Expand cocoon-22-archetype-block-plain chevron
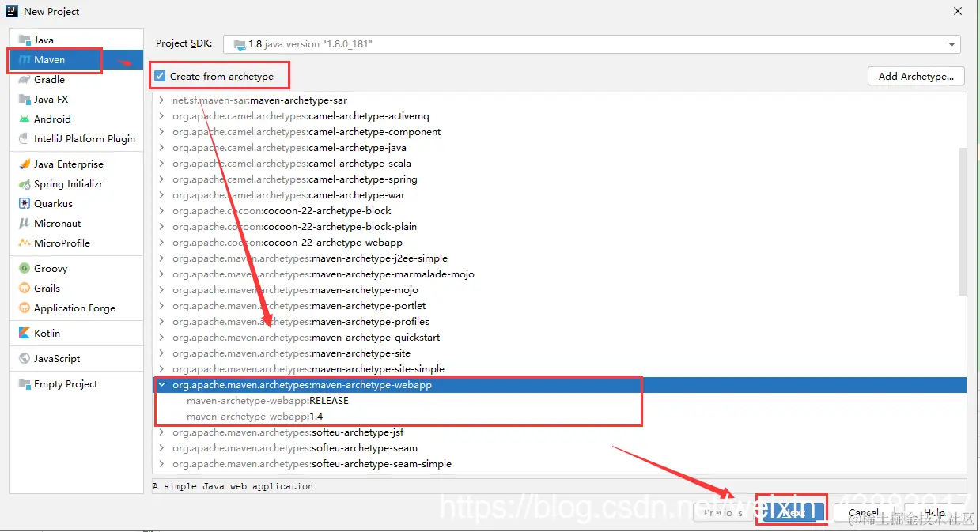Viewport: 980px width, 532px height. (161, 227)
